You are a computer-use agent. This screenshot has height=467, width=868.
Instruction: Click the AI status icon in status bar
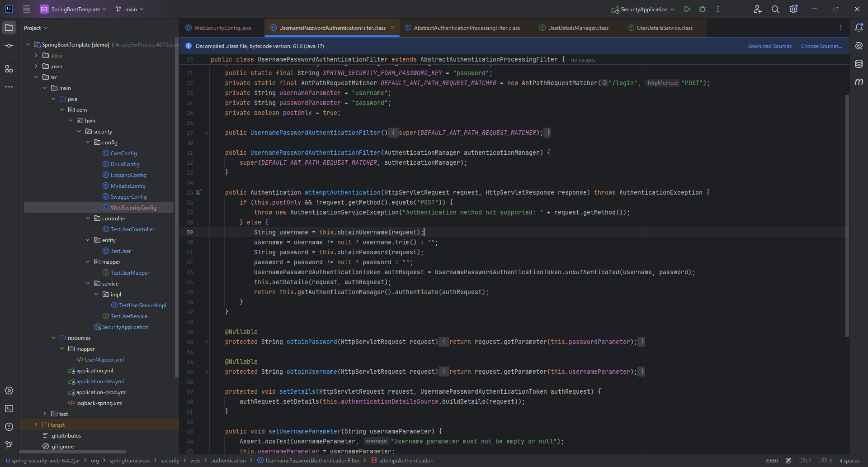click(x=788, y=461)
